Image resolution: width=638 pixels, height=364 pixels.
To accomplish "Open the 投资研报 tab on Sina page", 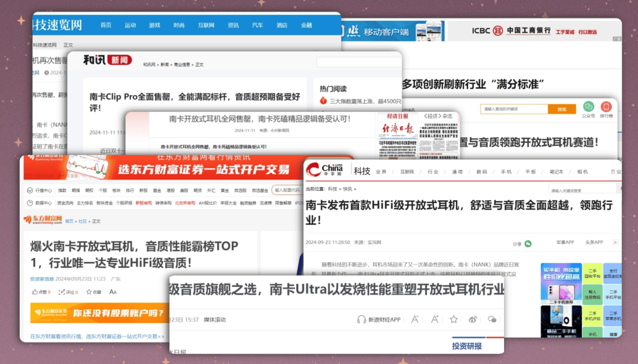I will point(467,346).
